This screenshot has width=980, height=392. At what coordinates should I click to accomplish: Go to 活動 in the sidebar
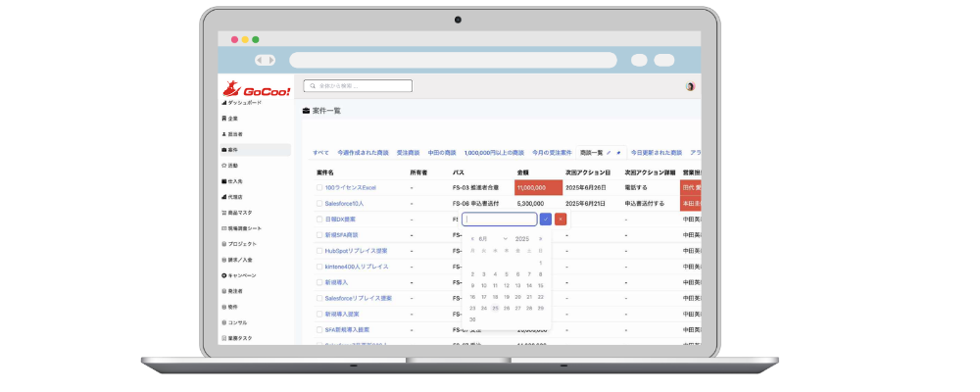coord(230,166)
